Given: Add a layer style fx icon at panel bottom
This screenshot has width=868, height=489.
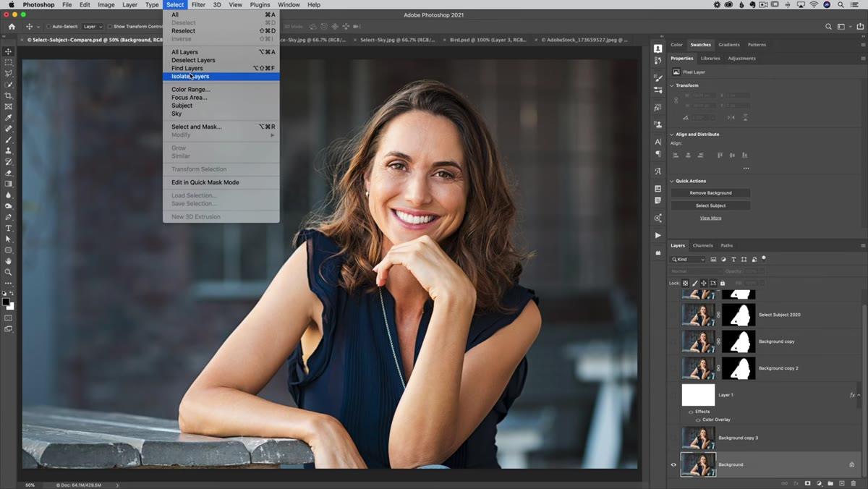Looking at the screenshot, I should coord(796,482).
